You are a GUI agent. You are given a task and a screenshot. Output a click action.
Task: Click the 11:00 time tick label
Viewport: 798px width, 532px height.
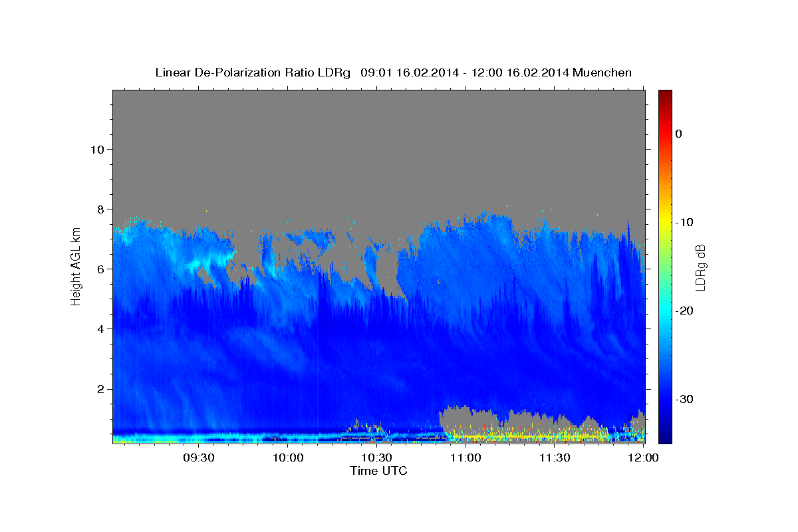[x=465, y=458]
